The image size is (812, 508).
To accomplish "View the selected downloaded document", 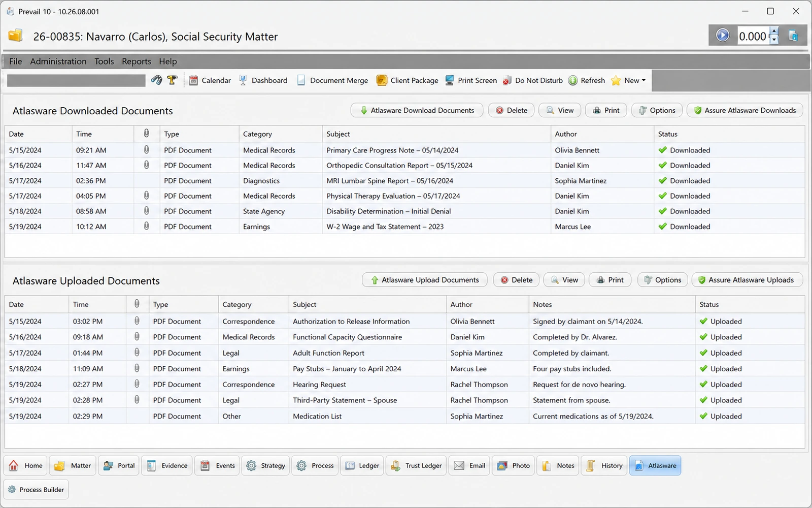I will [x=560, y=110].
